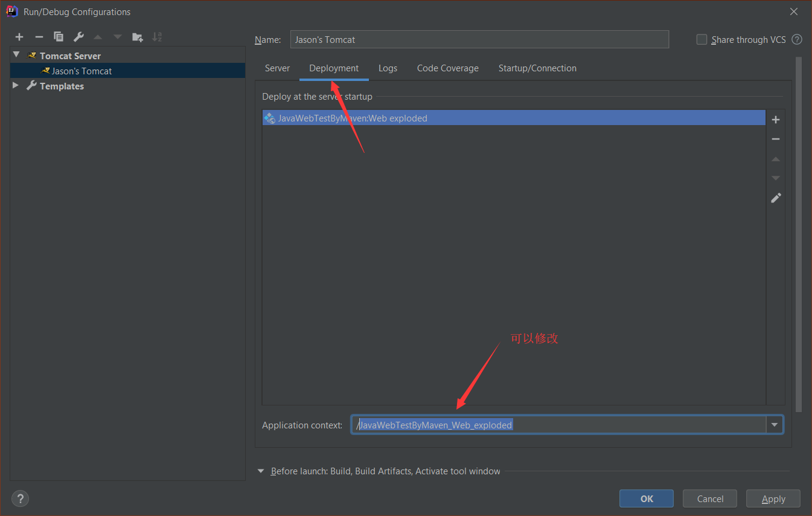Screen dimensions: 812x516
Task: Sort configurations alphabetically
Action: tap(157, 37)
